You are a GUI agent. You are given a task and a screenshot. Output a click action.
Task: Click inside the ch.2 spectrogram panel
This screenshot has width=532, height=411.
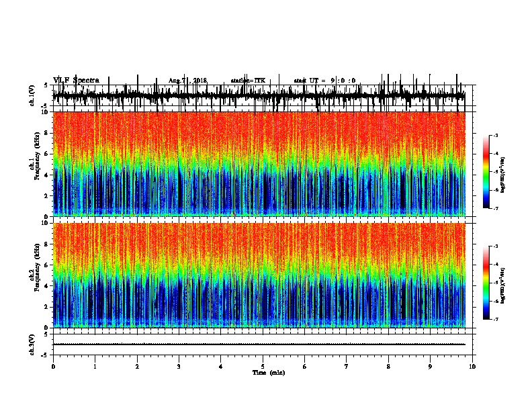[x=259, y=275]
